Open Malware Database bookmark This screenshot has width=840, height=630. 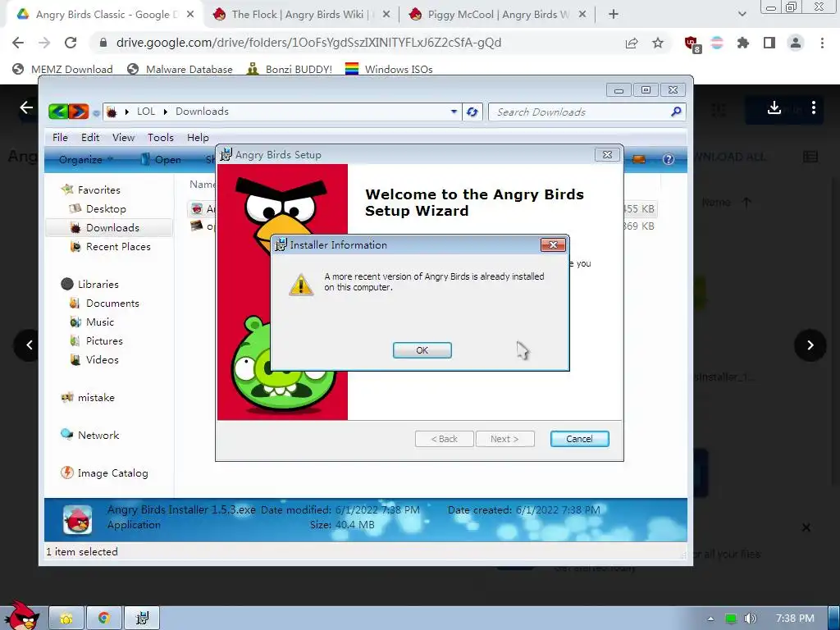(x=180, y=69)
